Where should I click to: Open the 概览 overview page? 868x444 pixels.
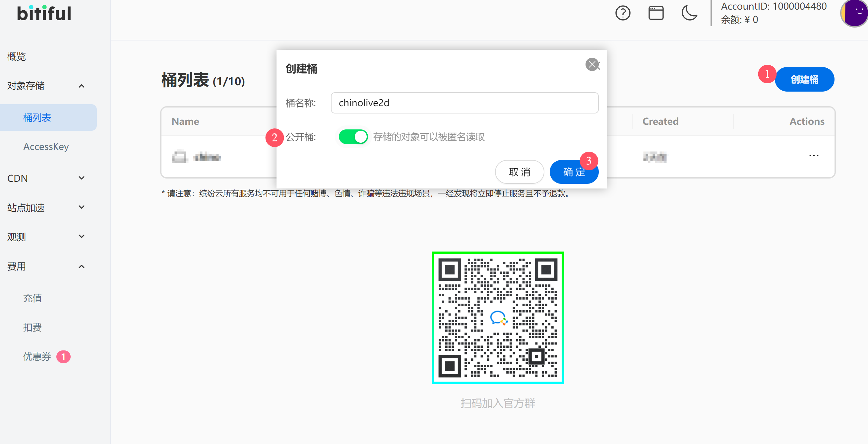[x=17, y=56]
